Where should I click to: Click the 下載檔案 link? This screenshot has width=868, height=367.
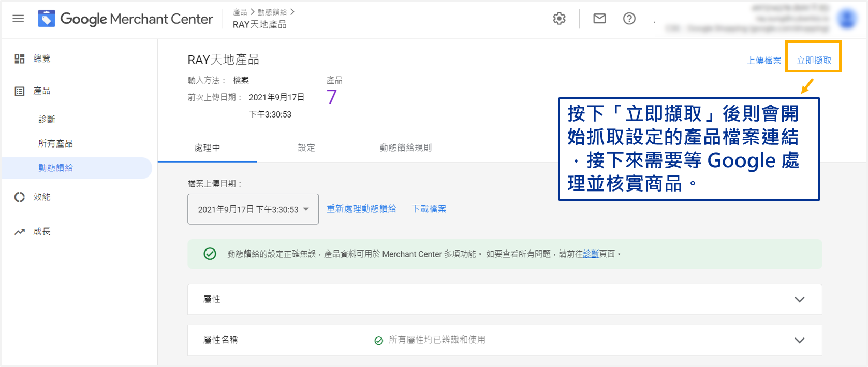tap(429, 209)
